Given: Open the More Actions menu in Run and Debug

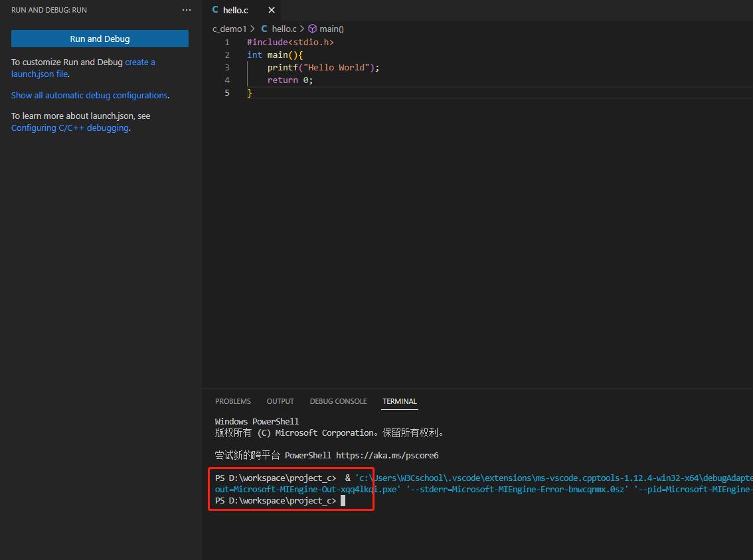Looking at the screenshot, I should coord(187,10).
